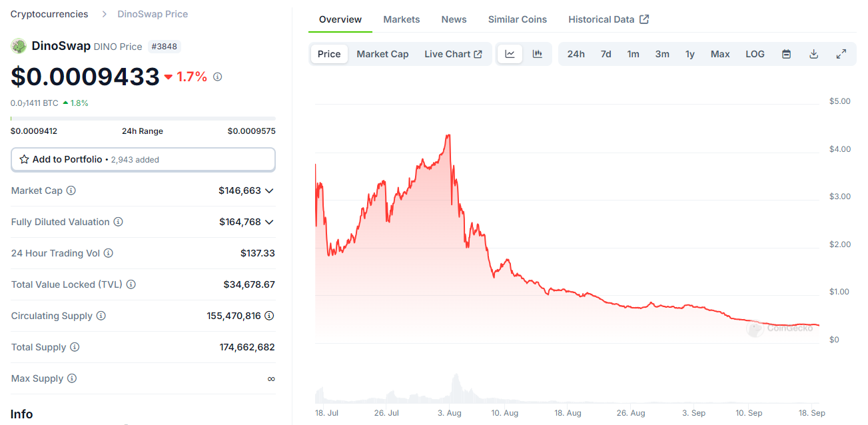Open Live Chart in new window
This screenshot has height=425, width=868.
[453, 54]
